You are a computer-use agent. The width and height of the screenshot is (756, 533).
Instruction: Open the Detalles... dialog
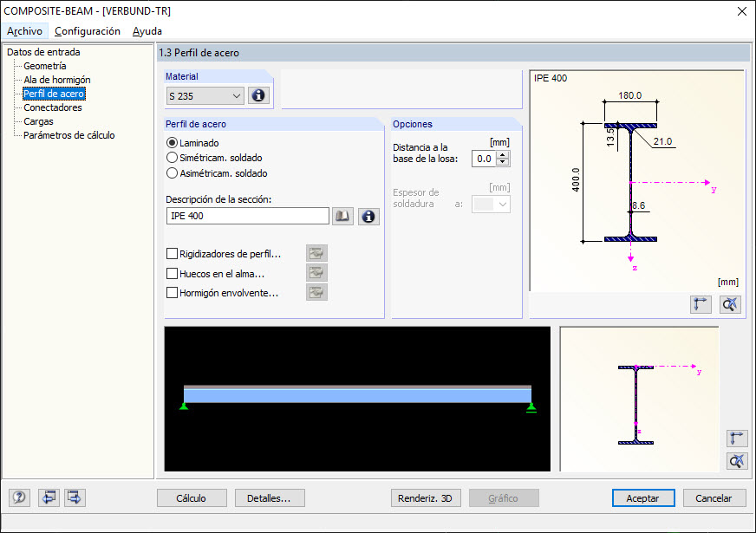[x=270, y=497]
